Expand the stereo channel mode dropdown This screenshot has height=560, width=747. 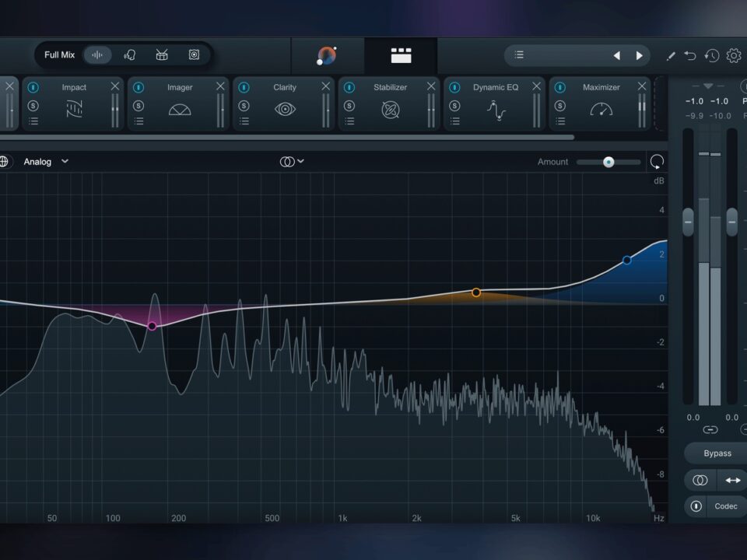click(292, 162)
